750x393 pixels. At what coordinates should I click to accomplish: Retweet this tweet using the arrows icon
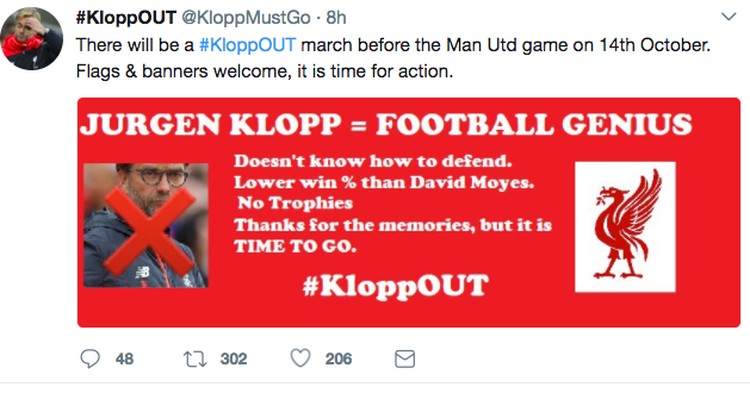(196, 359)
